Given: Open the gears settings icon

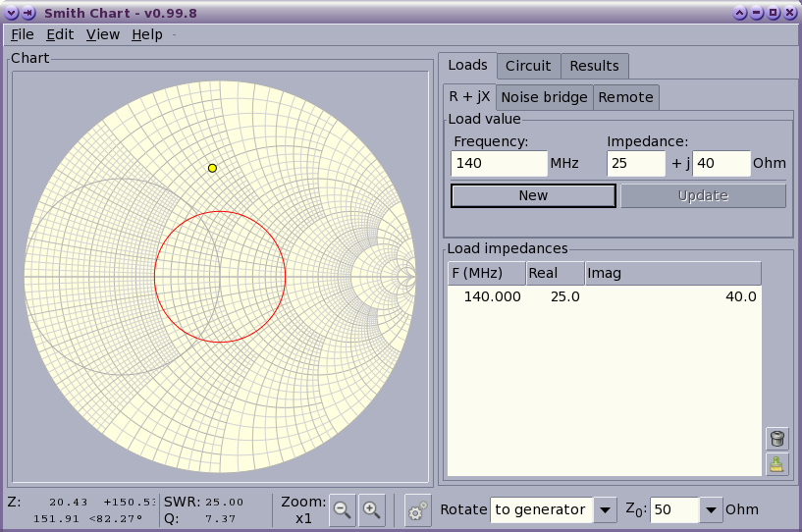Looking at the screenshot, I should click(418, 510).
